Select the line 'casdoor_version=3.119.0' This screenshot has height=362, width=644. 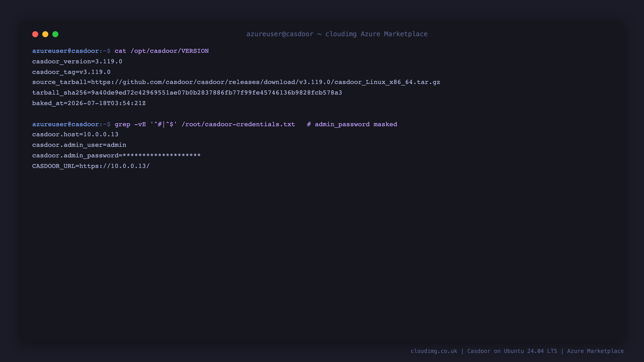pos(77,61)
